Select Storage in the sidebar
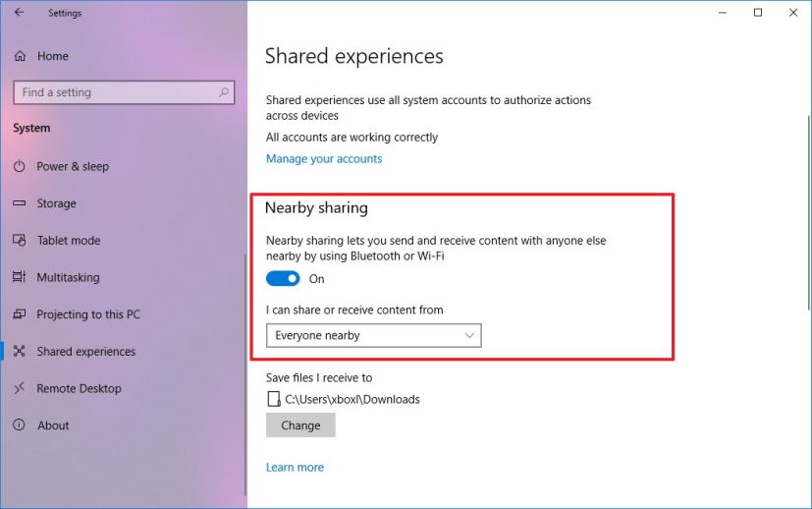This screenshot has height=509, width=812. click(56, 203)
